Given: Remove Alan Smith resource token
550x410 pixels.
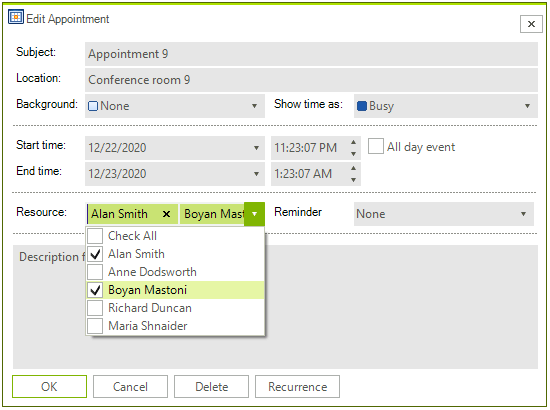Looking at the screenshot, I should [167, 214].
